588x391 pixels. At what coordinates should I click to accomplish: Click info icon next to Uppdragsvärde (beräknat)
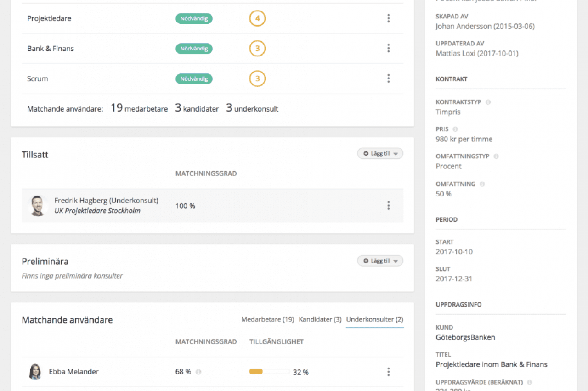click(529, 382)
